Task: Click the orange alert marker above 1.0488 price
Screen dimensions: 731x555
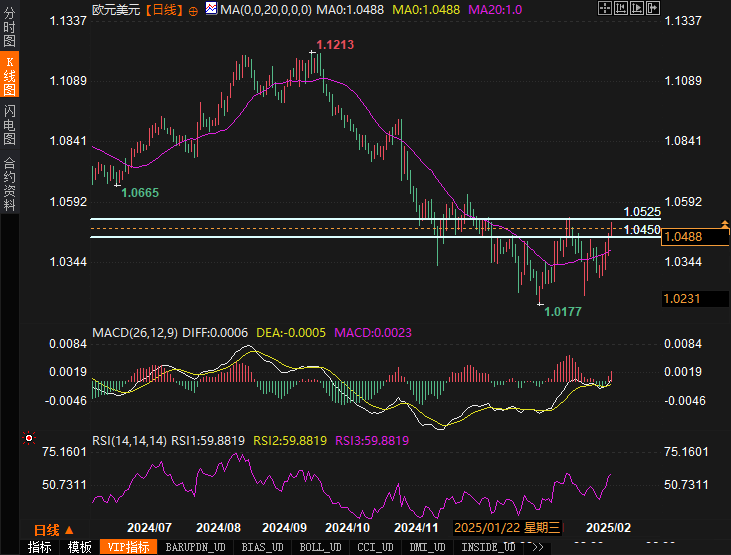Action: [x=722, y=222]
